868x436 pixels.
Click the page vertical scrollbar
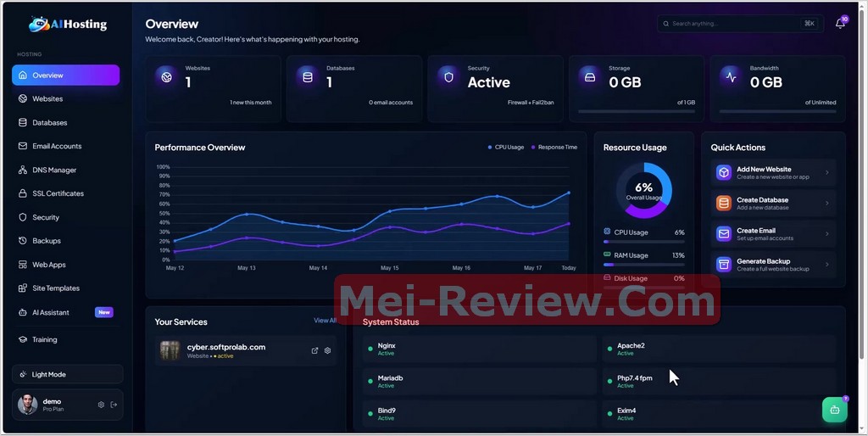tap(862, 183)
